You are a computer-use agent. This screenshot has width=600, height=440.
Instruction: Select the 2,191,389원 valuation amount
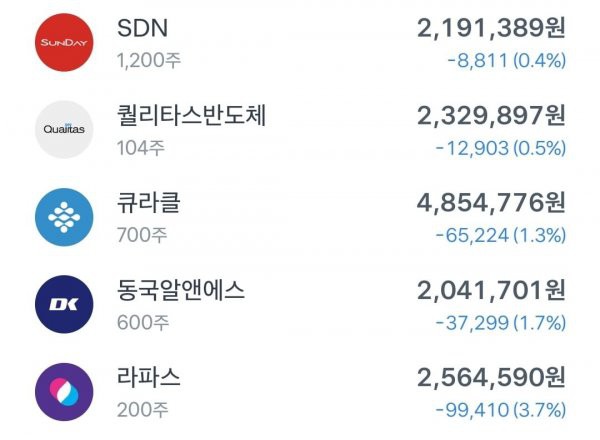click(491, 28)
